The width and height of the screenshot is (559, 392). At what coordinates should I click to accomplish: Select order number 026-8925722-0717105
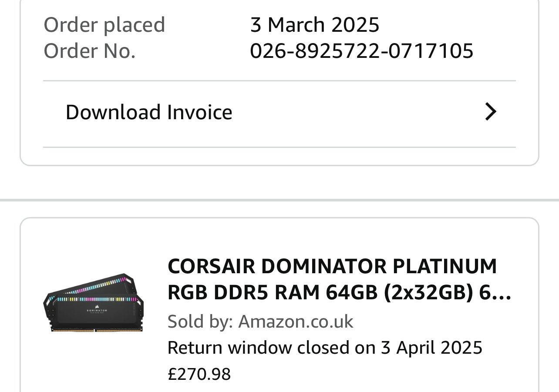(361, 51)
